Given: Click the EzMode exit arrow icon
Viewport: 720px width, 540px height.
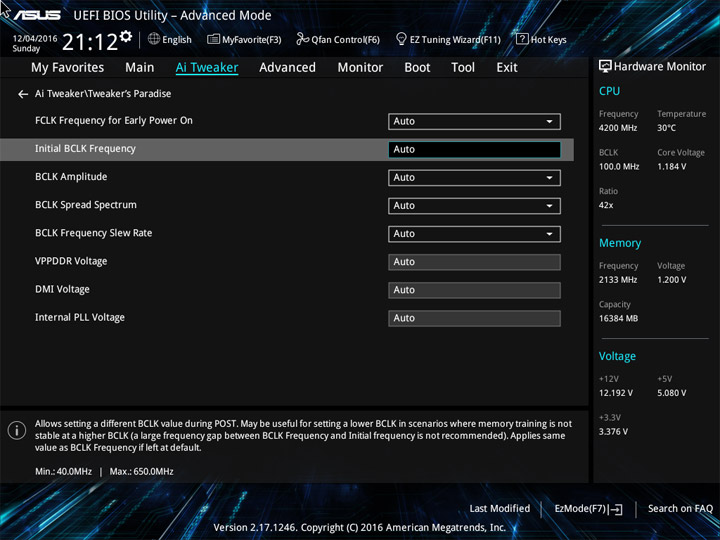Looking at the screenshot, I should click(617, 509).
